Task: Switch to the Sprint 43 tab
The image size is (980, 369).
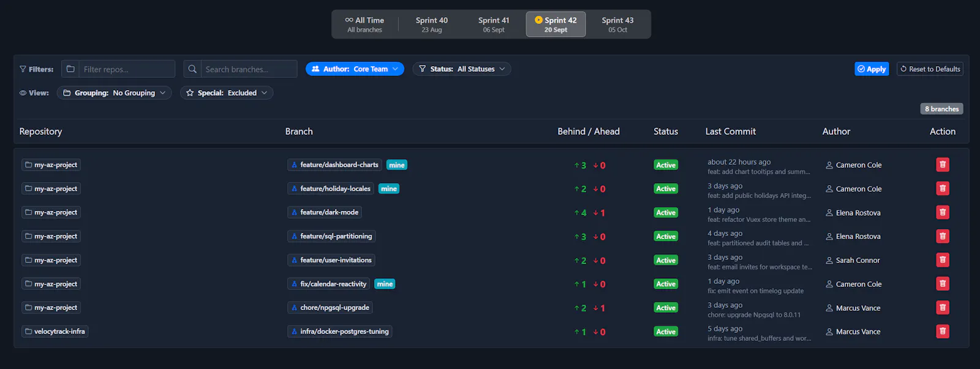Action: tap(617, 25)
